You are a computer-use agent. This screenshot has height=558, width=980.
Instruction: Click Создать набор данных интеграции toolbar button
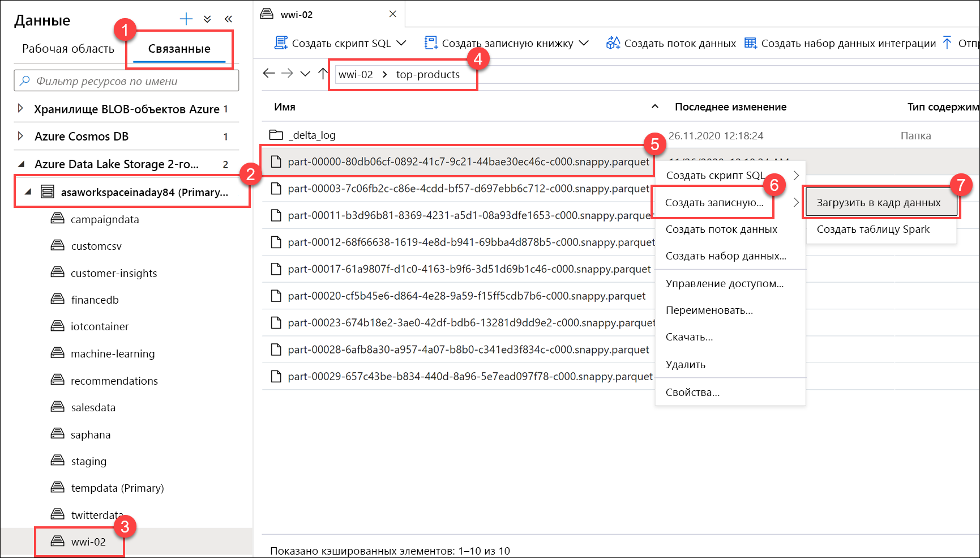(x=840, y=43)
